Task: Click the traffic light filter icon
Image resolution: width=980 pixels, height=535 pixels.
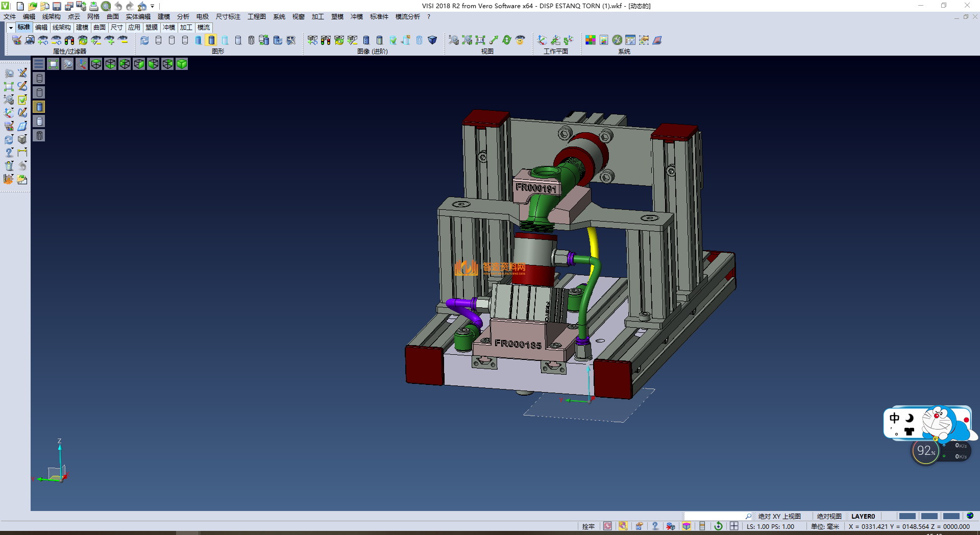Action: [69, 40]
